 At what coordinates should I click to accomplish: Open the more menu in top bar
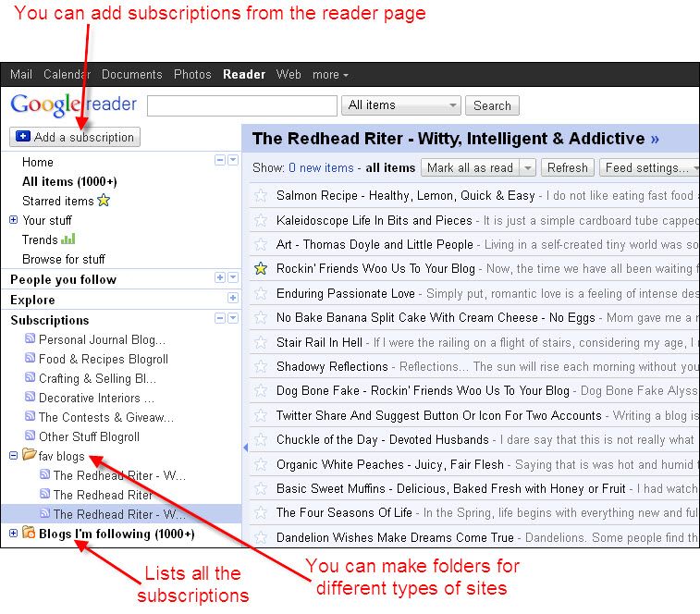click(x=330, y=75)
